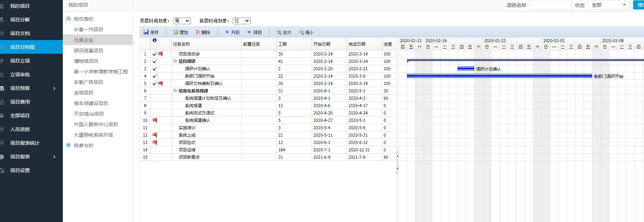Click the Add (增加) task icon
The width and height of the screenshot is (644, 222).
pyautogui.click(x=176, y=32)
